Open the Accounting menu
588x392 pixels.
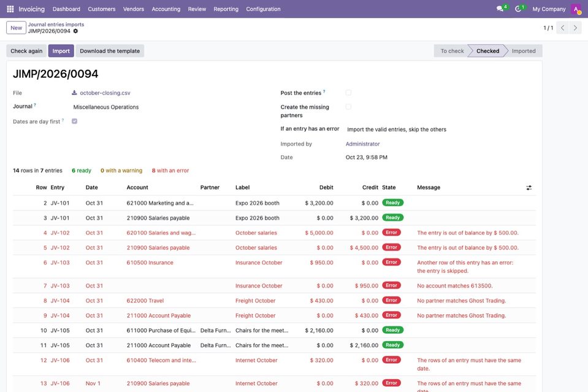(x=166, y=9)
